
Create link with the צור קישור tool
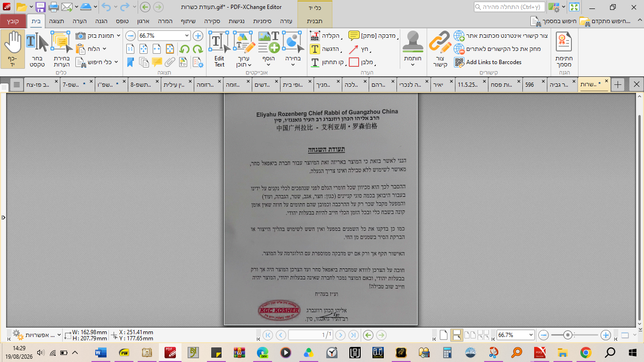[440, 49]
